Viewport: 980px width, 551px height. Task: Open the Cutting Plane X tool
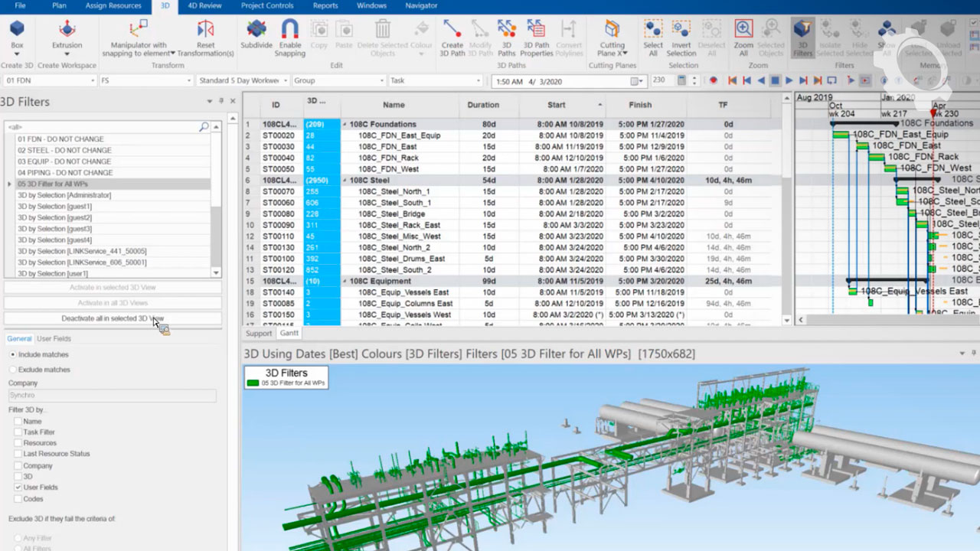[x=612, y=31]
